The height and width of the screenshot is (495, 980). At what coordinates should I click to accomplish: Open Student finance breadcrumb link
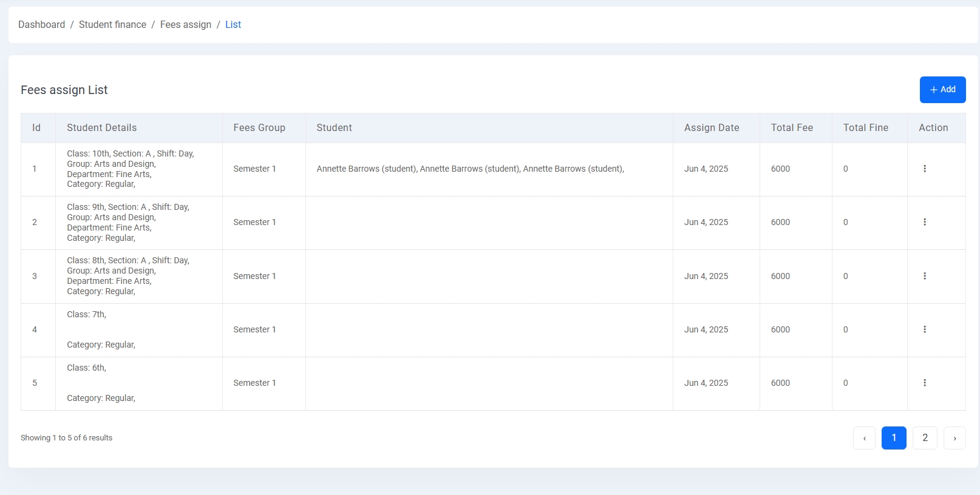click(112, 25)
